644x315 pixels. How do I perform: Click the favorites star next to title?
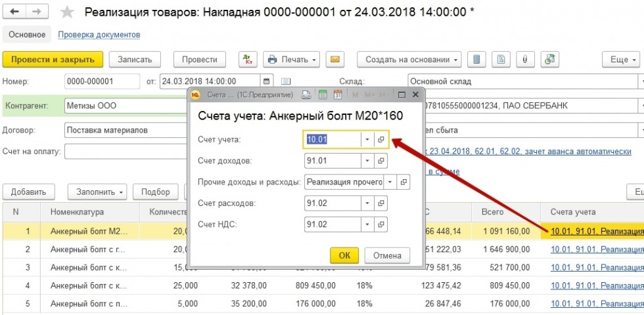click(x=67, y=12)
